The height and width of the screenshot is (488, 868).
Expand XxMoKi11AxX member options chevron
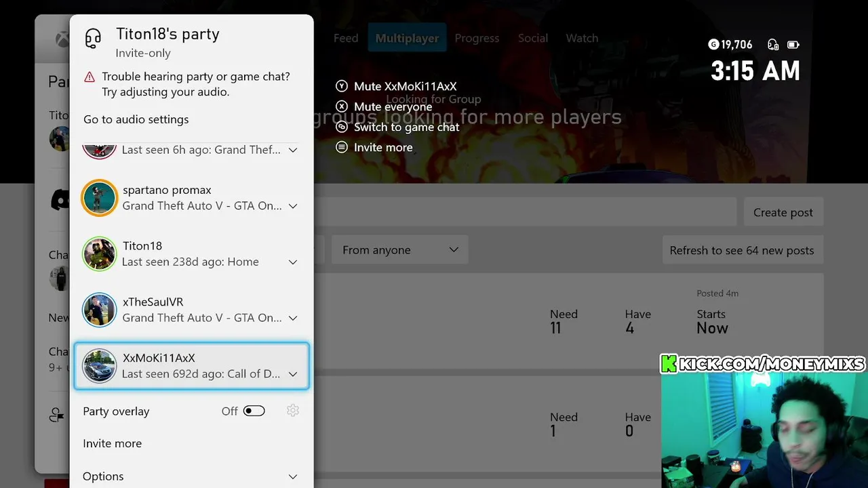pos(293,374)
